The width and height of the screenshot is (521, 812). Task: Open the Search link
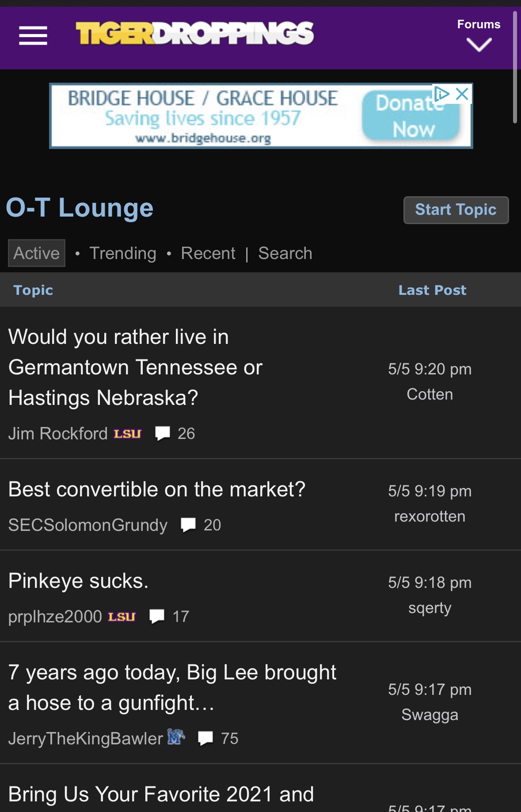pos(285,253)
